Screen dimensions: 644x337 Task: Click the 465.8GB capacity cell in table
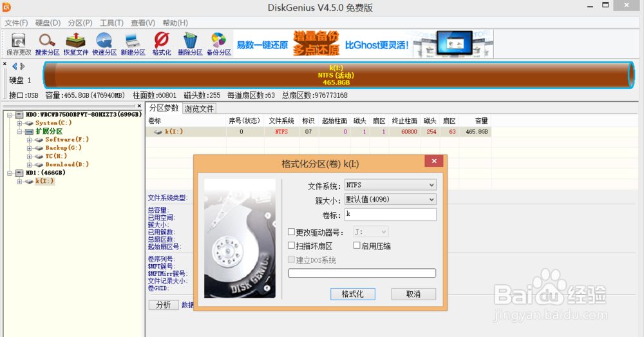tap(477, 132)
